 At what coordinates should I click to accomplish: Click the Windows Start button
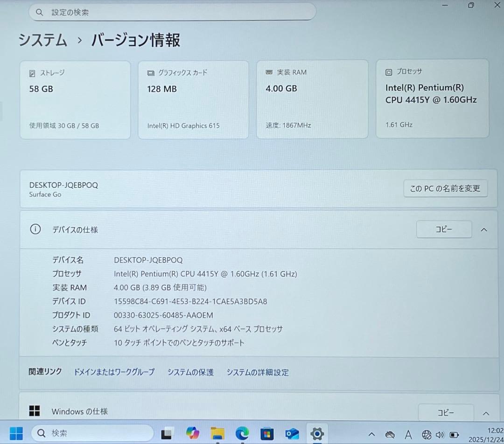coord(17,433)
